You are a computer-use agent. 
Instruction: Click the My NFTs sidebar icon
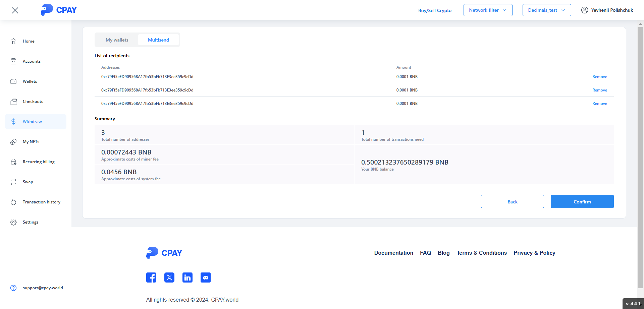click(13, 142)
